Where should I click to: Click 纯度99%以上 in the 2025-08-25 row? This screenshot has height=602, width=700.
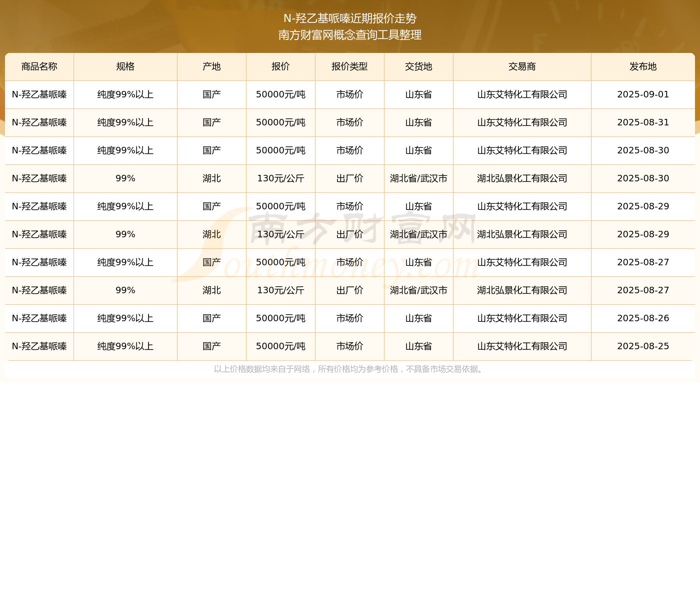pyautogui.click(x=125, y=346)
